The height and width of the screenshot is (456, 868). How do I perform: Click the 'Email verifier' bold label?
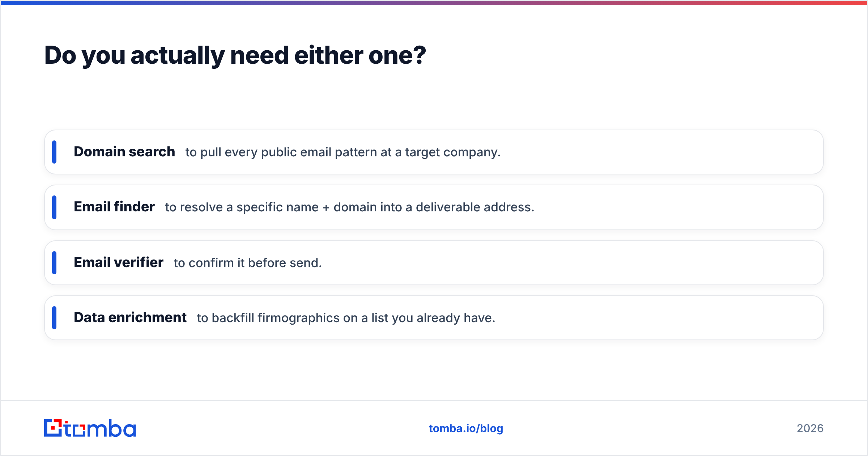pos(119,262)
